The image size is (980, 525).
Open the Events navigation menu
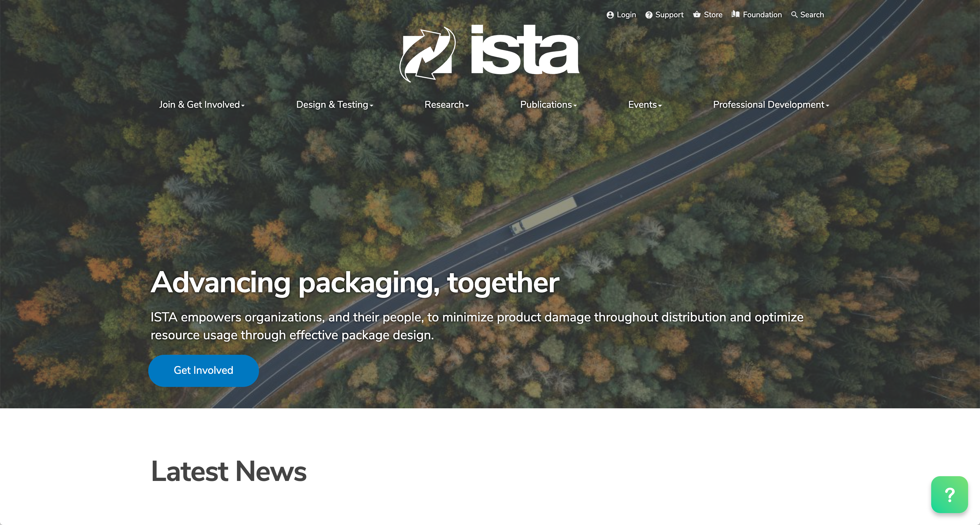click(x=645, y=105)
